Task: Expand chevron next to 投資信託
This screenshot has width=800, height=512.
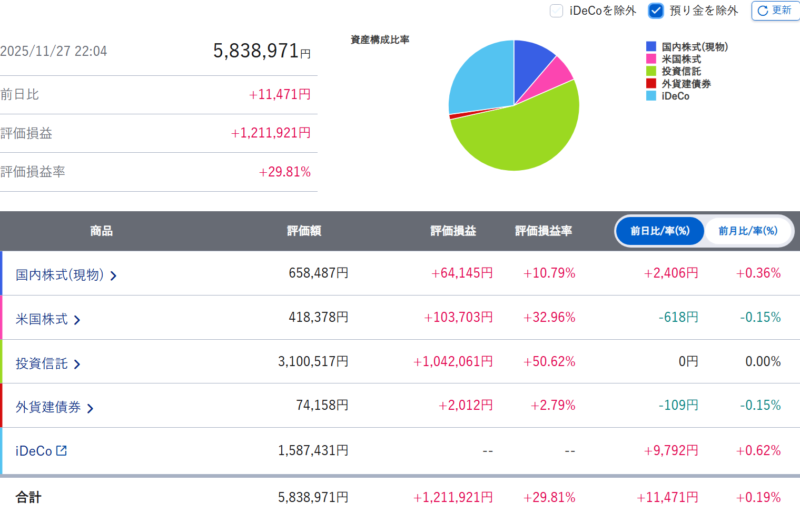Action: point(77,364)
